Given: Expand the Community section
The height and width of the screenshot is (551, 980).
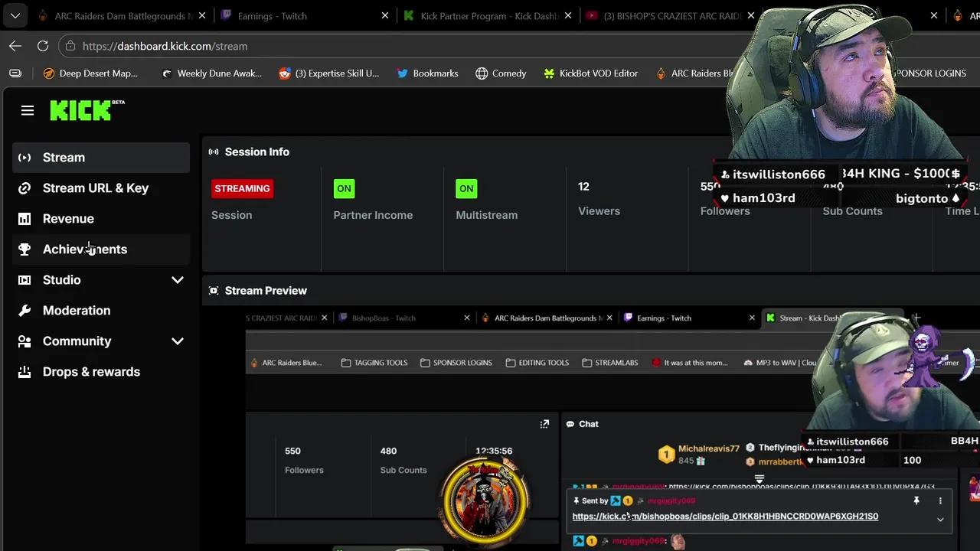Looking at the screenshot, I should [x=177, y=341].
